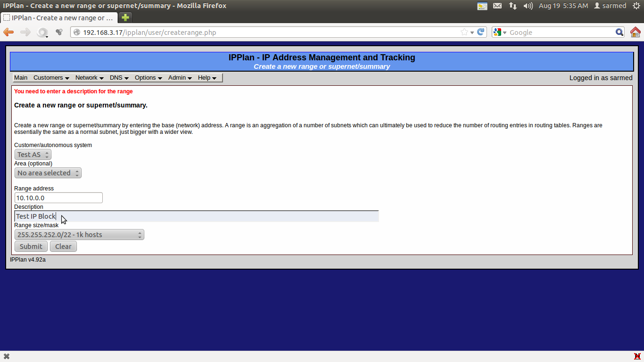This screenshot has width=644, height=362.
Task: Open the Google search magnifier icon
Action: 619,32
